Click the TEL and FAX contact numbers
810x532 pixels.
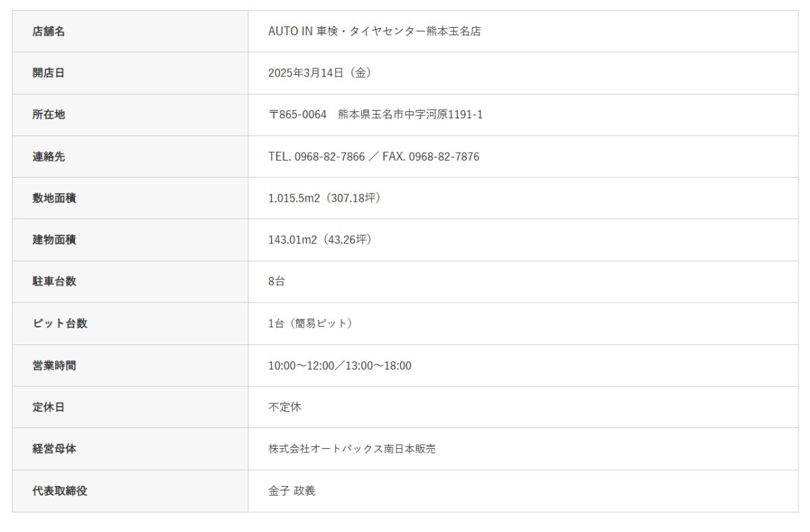373,157
